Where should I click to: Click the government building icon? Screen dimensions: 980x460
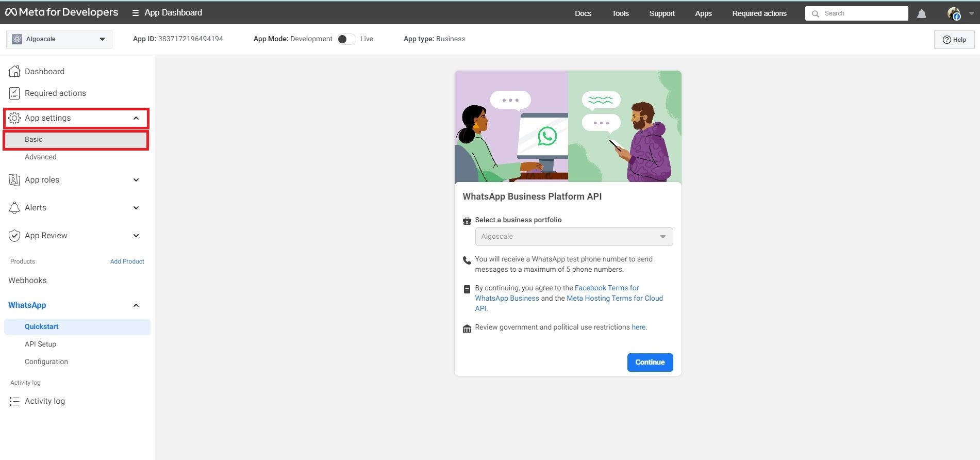[467, 328]
